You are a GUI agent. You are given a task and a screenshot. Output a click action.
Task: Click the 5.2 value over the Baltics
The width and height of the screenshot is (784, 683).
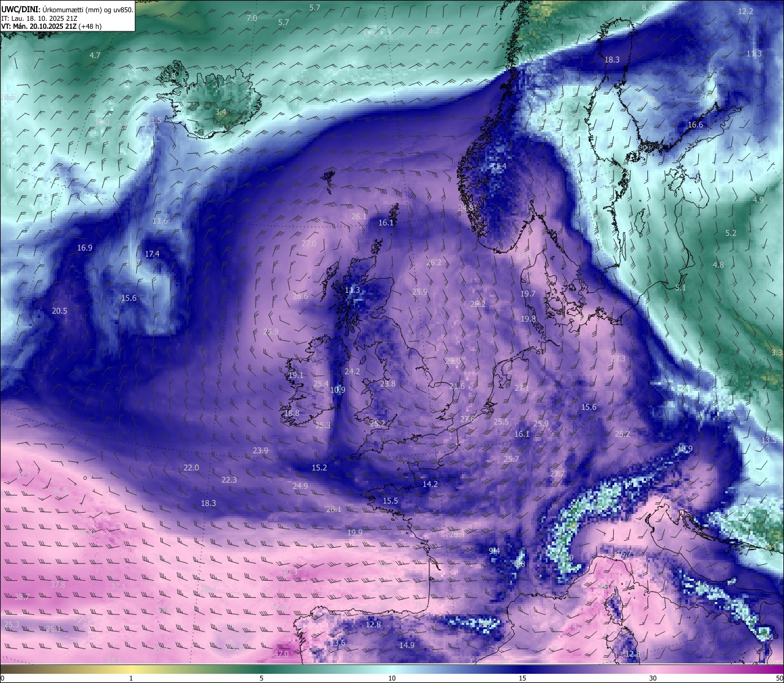click(731, 233)
